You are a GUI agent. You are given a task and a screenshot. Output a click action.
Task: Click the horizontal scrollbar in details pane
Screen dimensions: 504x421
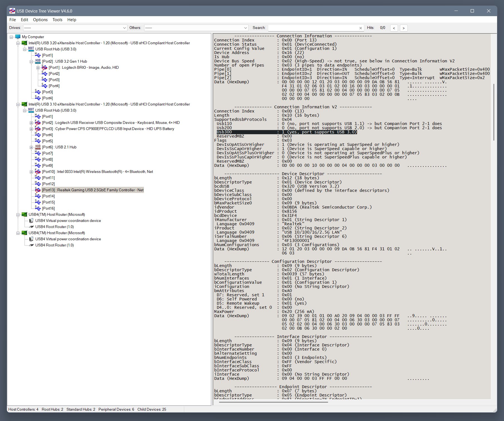(x=273, y=402)
